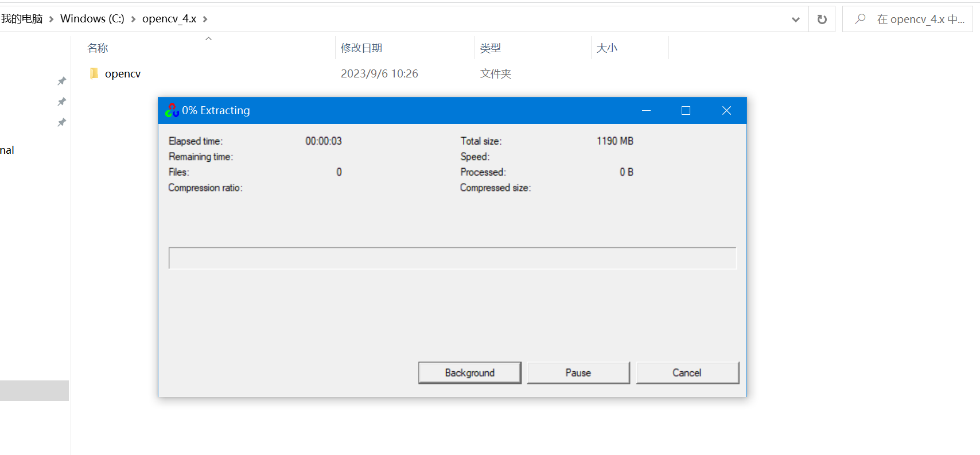Viewport: 980px width, 455px height.
Task: Maximize the Extracting dialog window
Action: (686, 110)
